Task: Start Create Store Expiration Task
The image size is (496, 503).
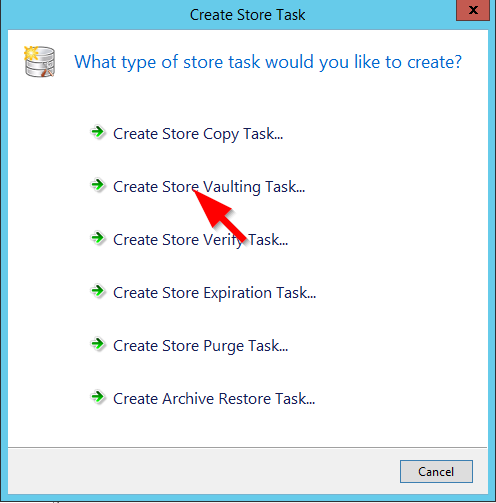Action: (215, 293)
